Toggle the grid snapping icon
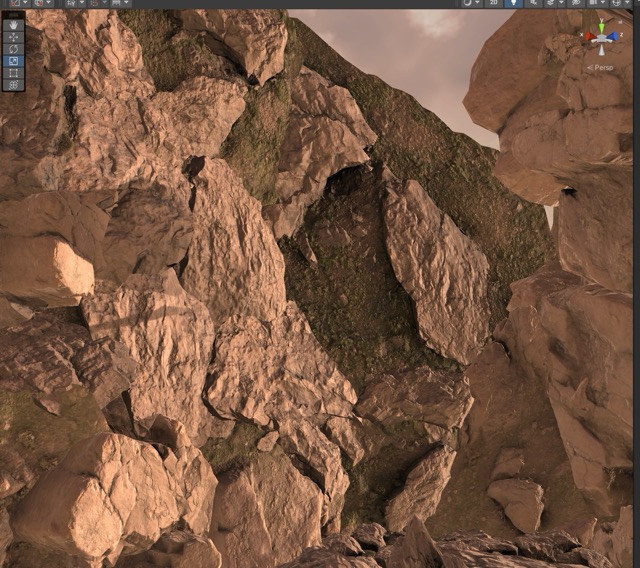This screenshot has height=568, width=640. 94,2
